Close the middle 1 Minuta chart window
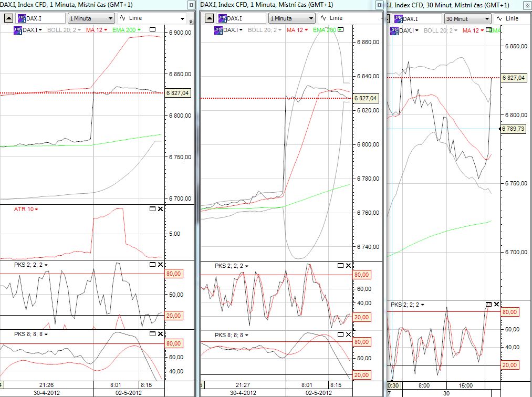 click(x=379, y=5)
